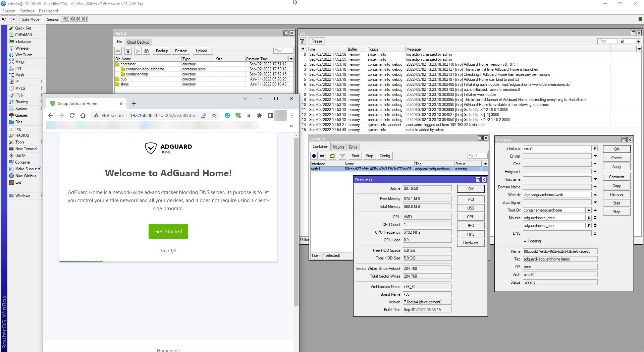Click the green Get Started button
The width and height of the screenshot is (644, 352).
pos(168,231)
